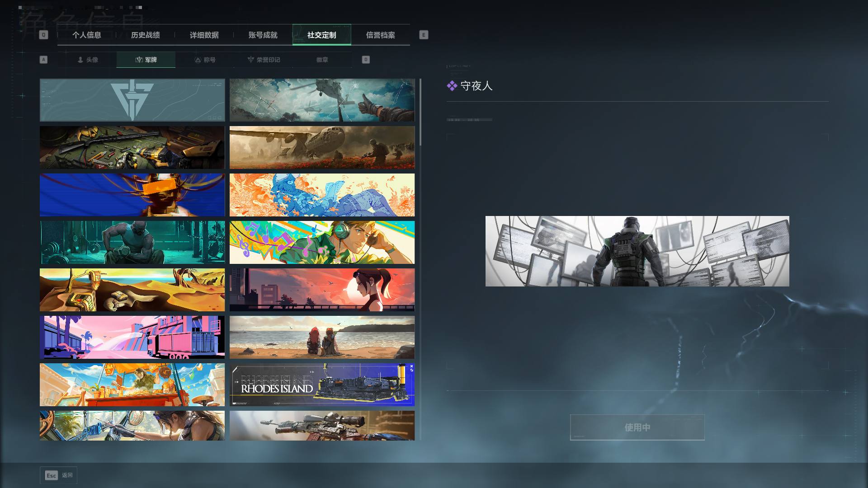Screen dimensions: 868x488
Task: Select the 社交定制 tab
Action: (322, 35)
